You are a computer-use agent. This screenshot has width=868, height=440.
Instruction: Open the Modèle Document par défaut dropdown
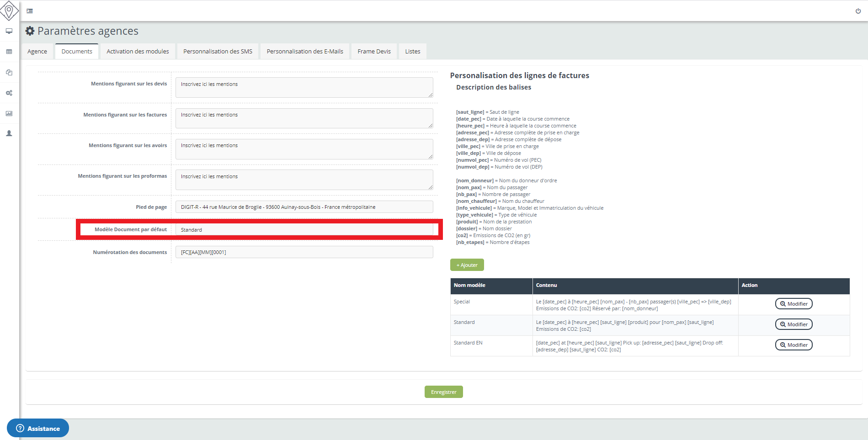[304, 230]
